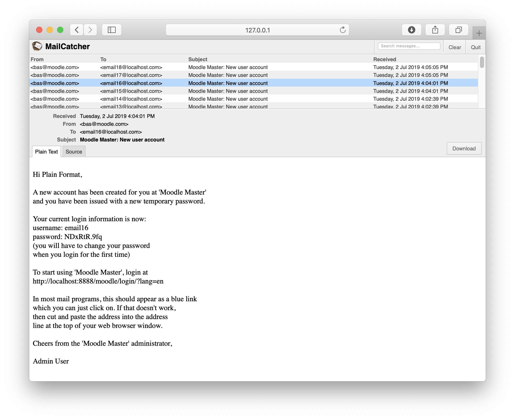Select message to email15@localhost.com
Viewport: 515px width, 420px height.
pyautogui.click(x=254, y=91)
